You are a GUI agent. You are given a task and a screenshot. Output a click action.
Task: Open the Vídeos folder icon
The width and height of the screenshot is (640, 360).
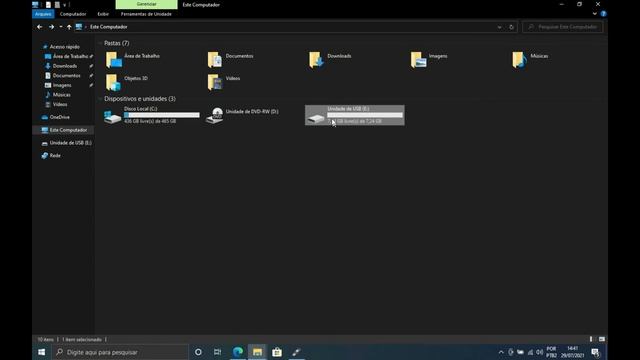[x=215, y=82]
